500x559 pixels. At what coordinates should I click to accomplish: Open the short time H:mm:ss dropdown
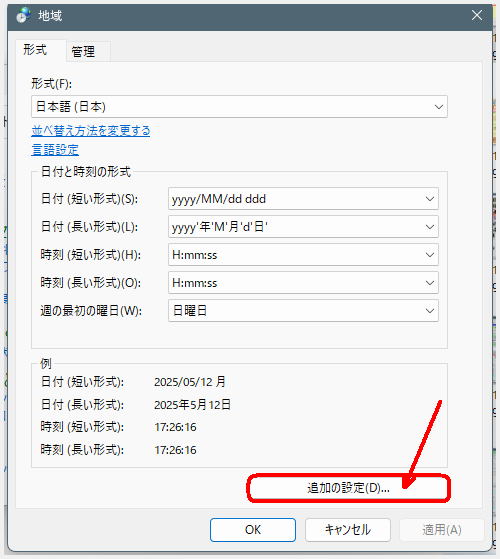(x=303, y=255)
